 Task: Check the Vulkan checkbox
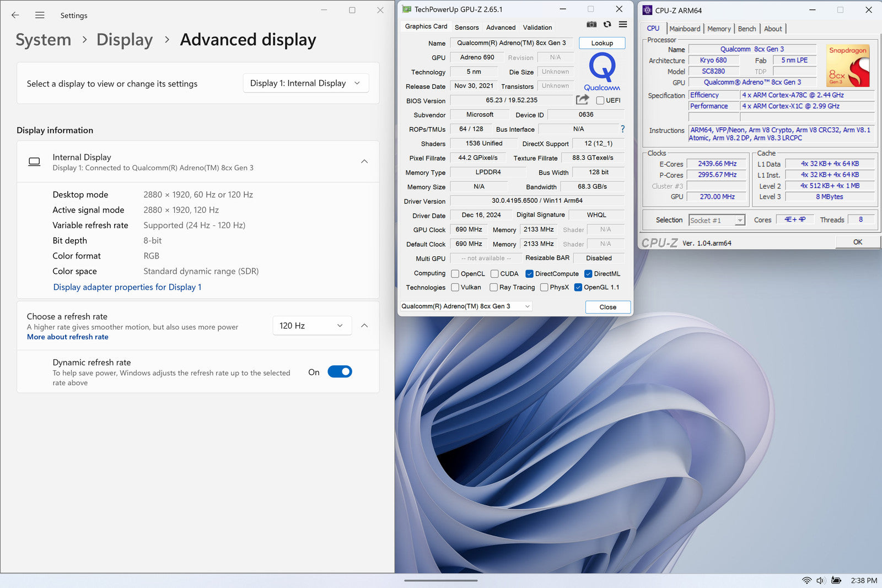coord(455,288)
